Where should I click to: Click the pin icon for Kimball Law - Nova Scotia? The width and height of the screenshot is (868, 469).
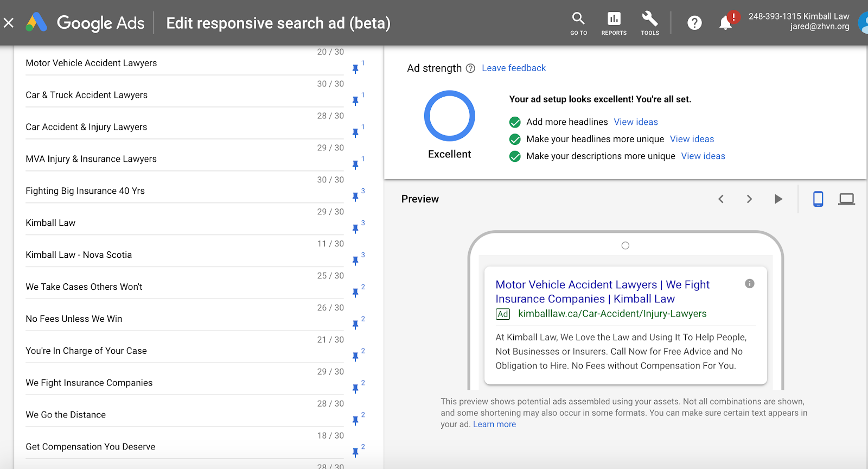(x=355, y=261)
